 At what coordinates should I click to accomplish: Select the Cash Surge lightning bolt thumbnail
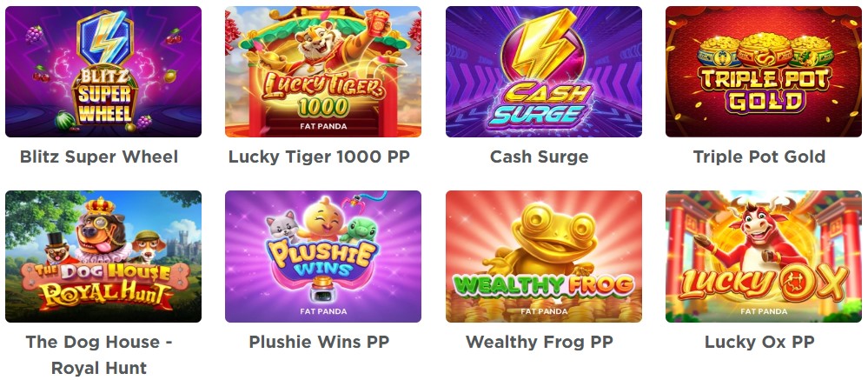[x=544, y=71]
